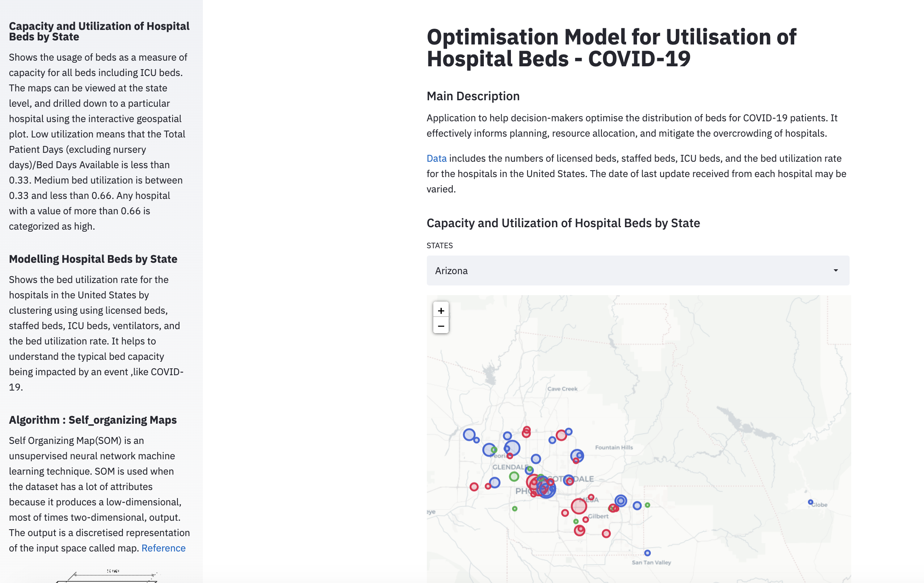This screenshot has width=924, height=583.
Task: Click the blue marker above San Tan Valley
Action: pyautogui.click(x=648, y=553)
